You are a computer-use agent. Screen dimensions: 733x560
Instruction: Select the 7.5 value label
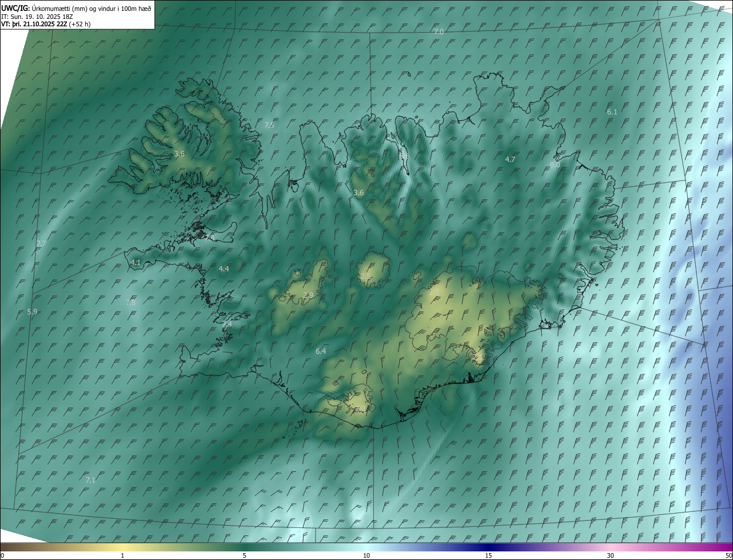[x=270, y=125]
